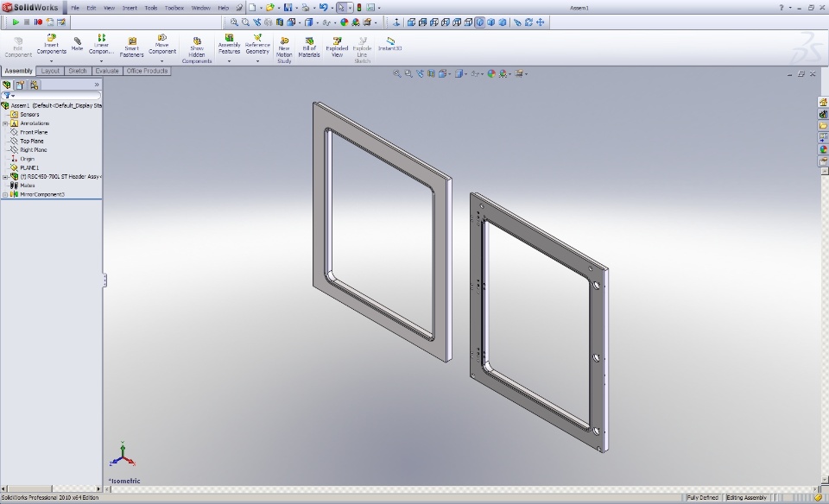Select PLANE1 in feature tree
829x504 pixels.
pos(29,167)
